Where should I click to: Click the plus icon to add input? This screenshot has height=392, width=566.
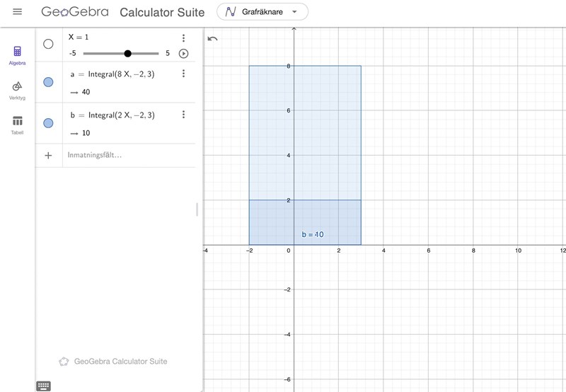point(48,155)
